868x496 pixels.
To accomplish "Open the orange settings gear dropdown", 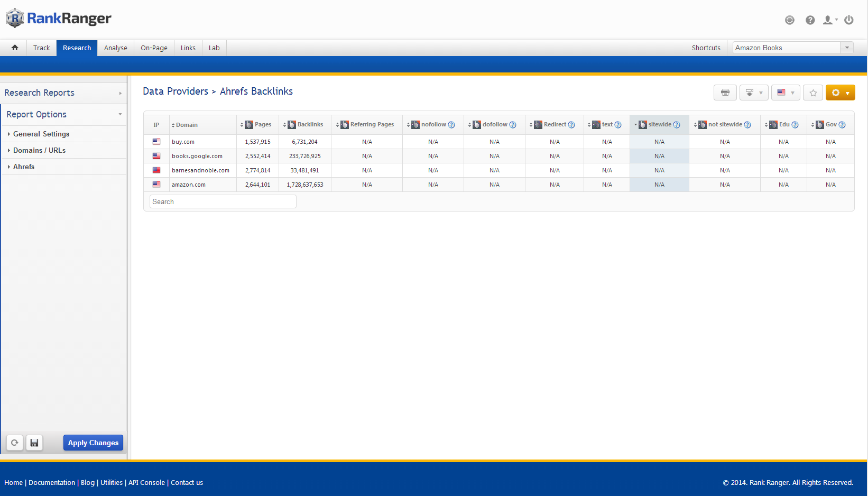I will point(840,93).
